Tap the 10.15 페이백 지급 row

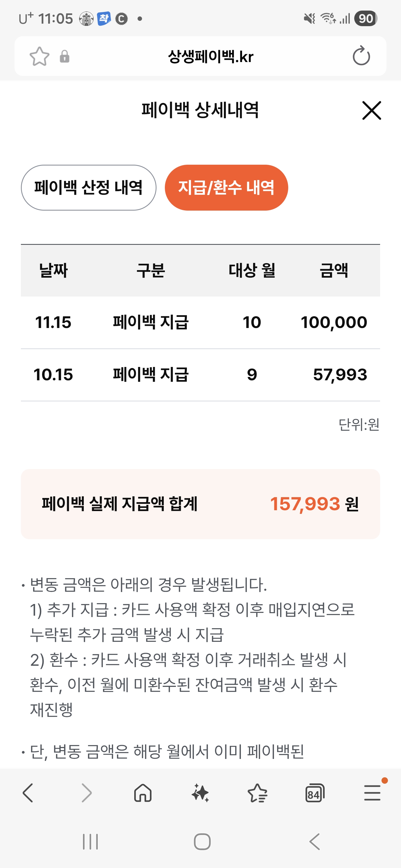click(200, 375)
